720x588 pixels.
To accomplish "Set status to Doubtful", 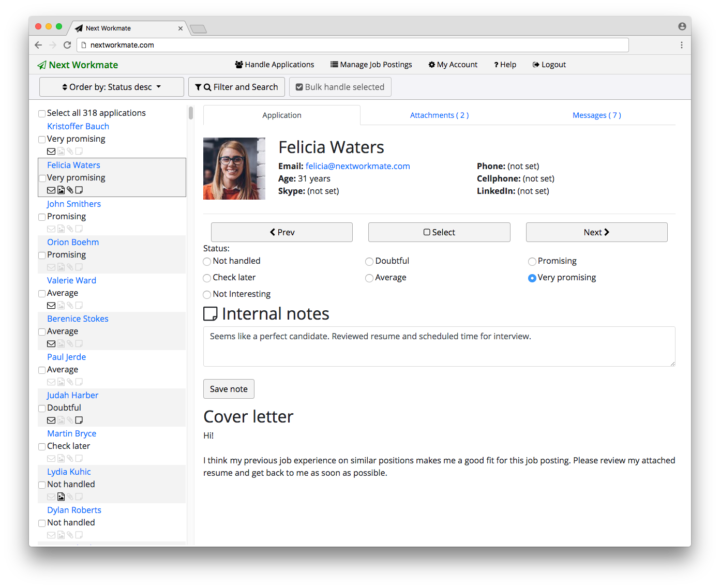I will point(369,262).
